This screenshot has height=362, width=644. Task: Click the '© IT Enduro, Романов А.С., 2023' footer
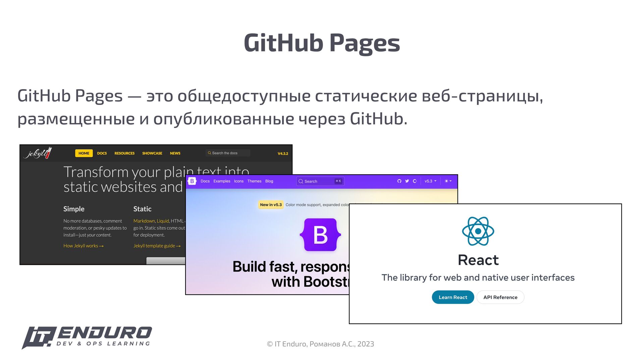click(x=320, y=344)
